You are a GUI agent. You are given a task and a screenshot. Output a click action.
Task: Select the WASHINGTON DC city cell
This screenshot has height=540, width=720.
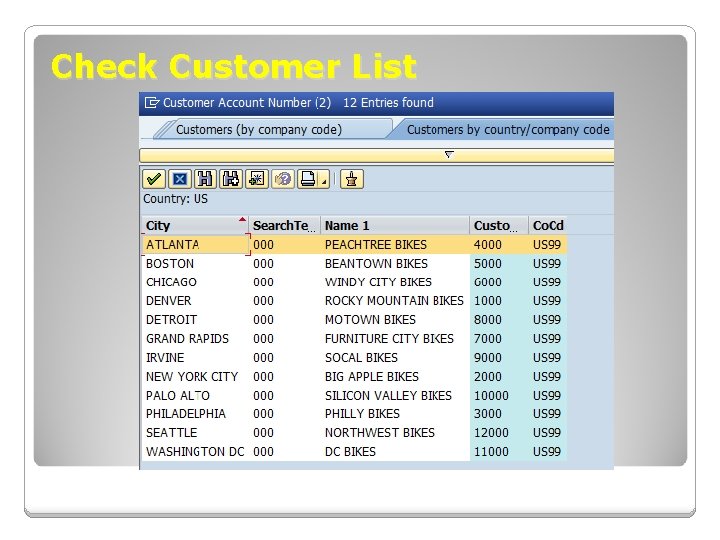tap(196, 451)
